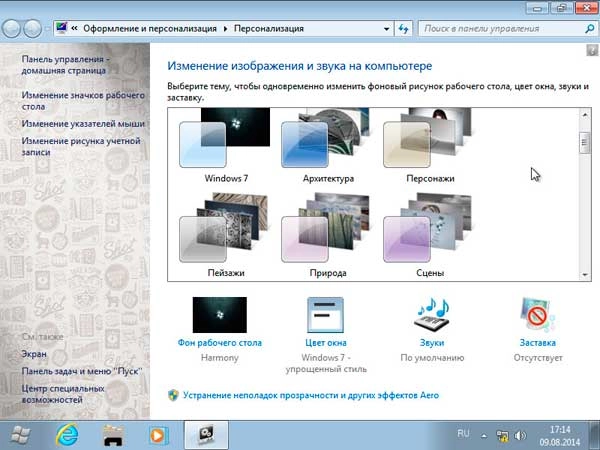Click the Personalization taskbar button

(206, 435)
